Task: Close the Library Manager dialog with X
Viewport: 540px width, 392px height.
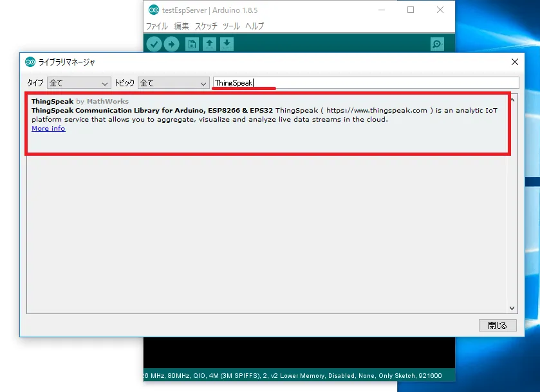Action: tap(514, 62)
